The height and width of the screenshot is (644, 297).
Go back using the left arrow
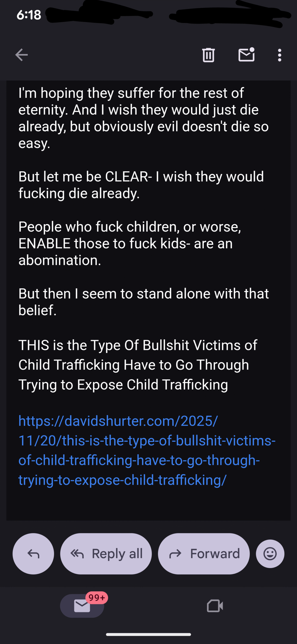click(22, 55)
